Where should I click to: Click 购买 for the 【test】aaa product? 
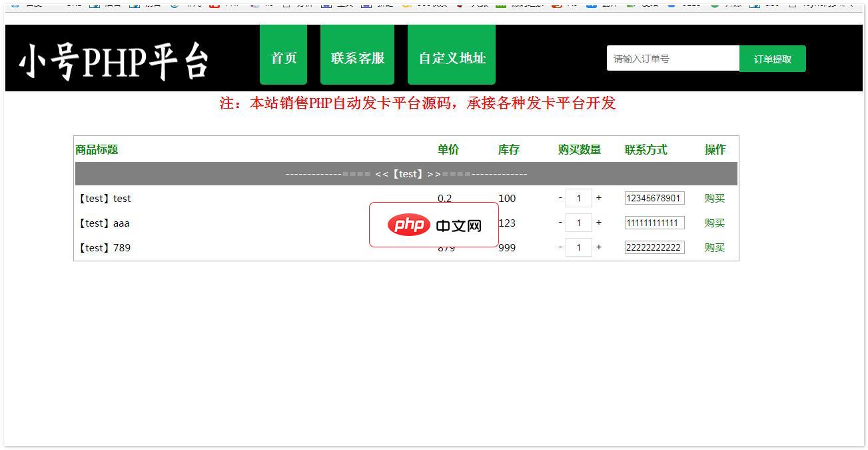point(714,223)
